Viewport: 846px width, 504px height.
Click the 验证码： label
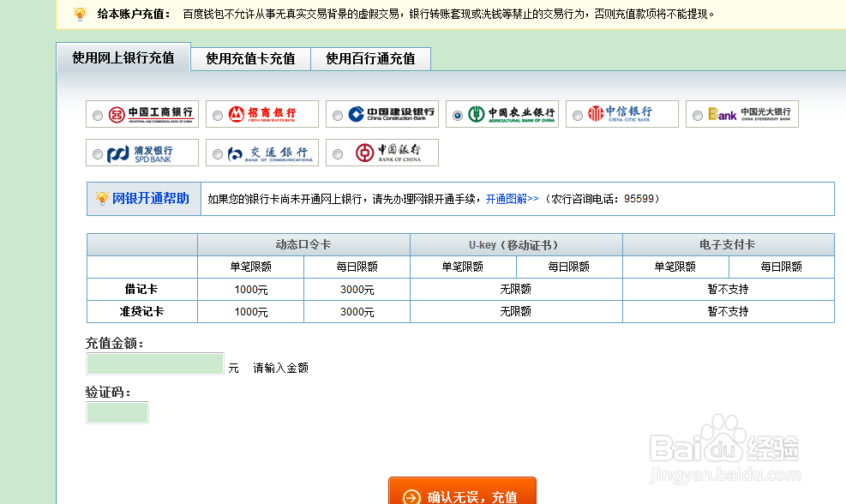(x=108, y=393)
